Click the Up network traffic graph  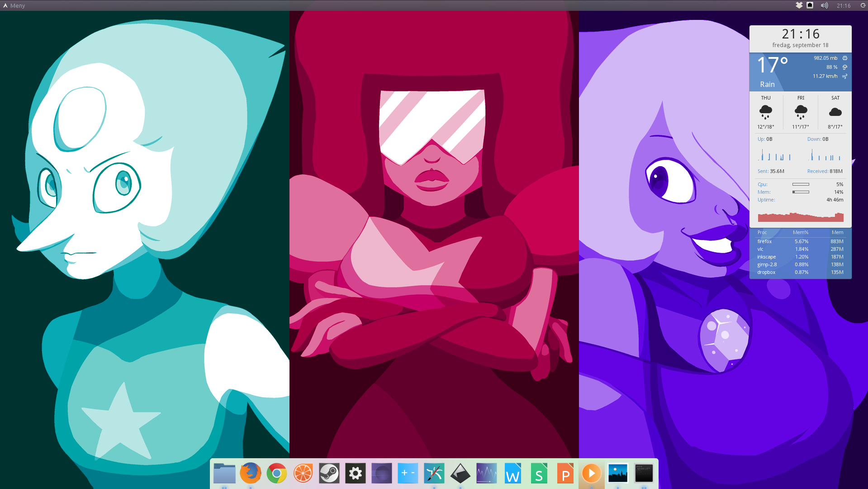(x=774, y=155)
